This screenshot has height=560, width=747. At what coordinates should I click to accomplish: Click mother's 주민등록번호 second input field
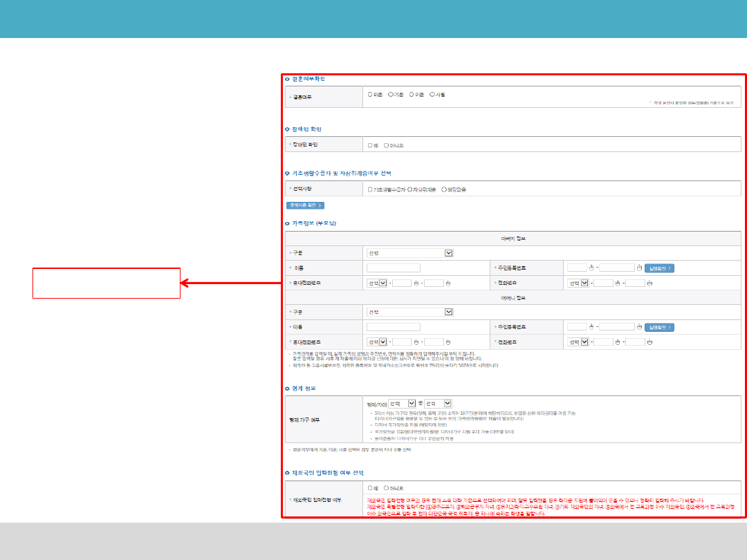click(x=617, y=326)
